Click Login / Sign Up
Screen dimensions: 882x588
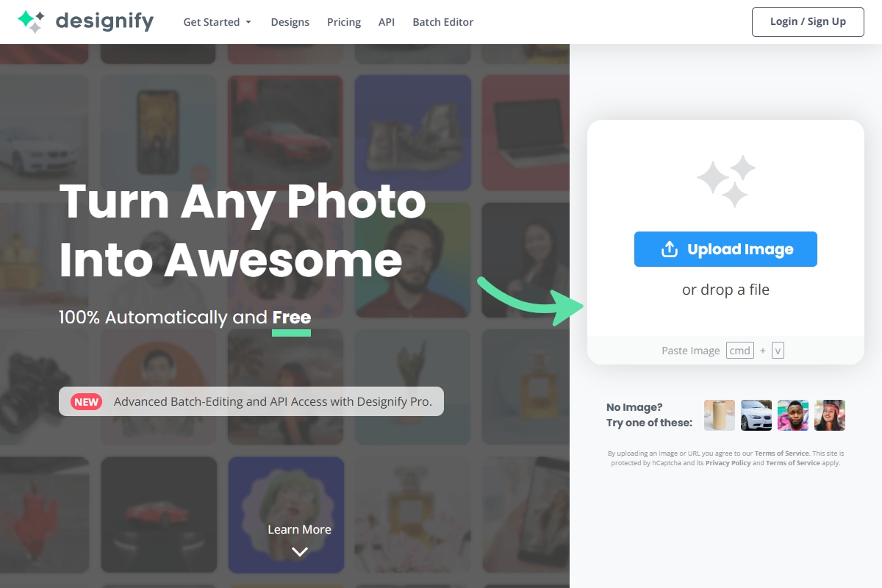pos(807,21)
